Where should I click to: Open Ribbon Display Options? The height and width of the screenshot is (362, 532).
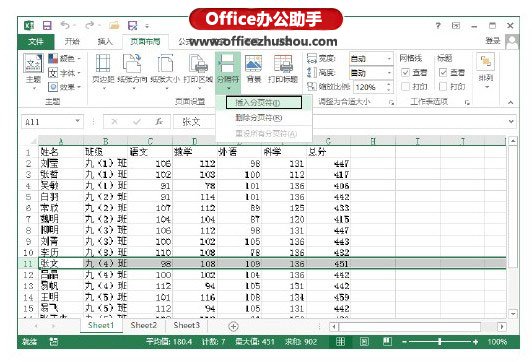coord(456,25)
